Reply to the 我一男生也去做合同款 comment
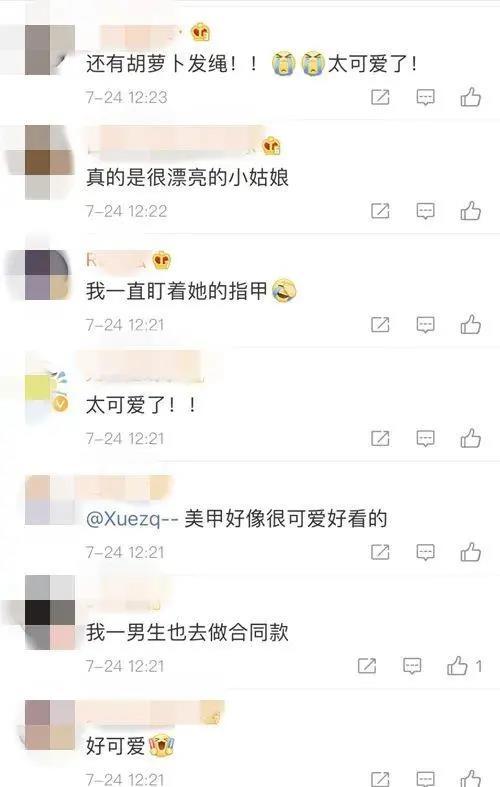The image size is (500, 787). click(412, 667)
